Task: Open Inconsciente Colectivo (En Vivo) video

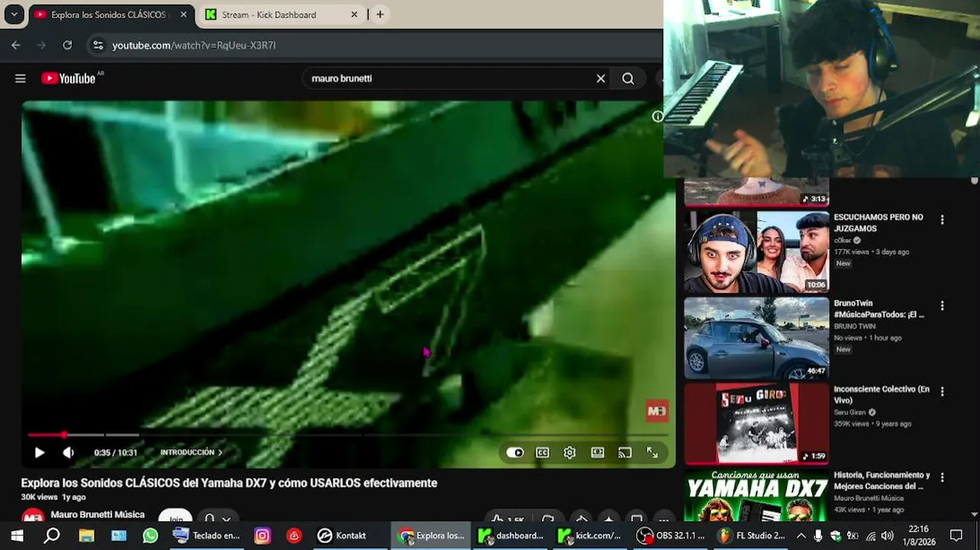Action: [882, 394]
